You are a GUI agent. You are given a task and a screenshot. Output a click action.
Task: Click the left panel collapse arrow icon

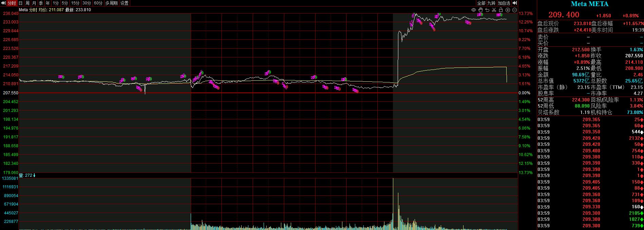click(x=3, y=3)
